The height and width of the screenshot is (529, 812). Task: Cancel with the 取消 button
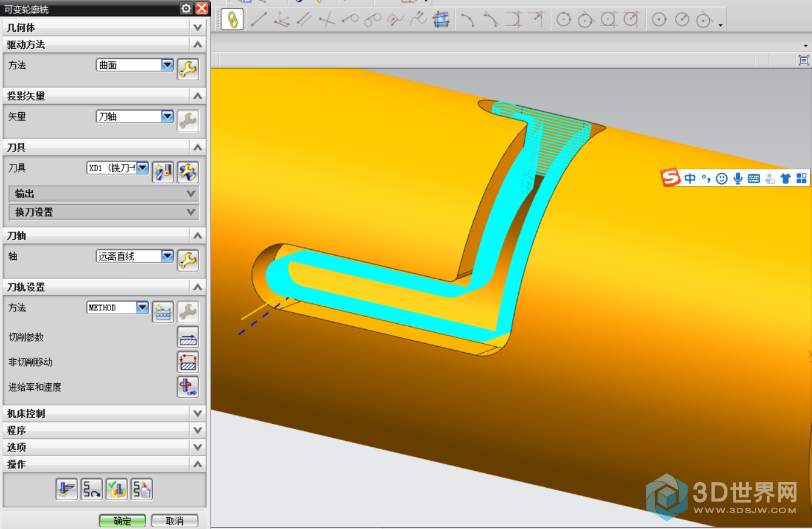(175, 521)
